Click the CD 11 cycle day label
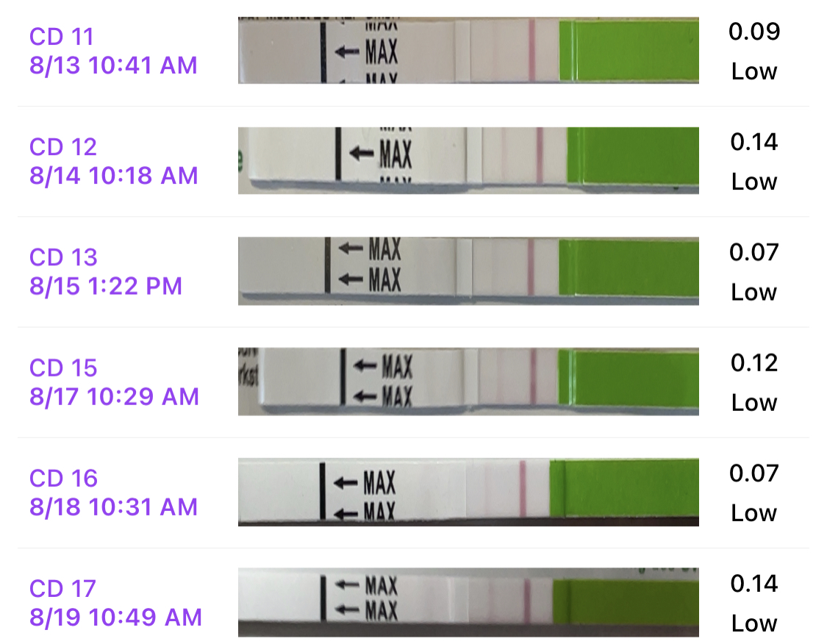The width and height of the screenshot is (827, 644). point(62,36)
